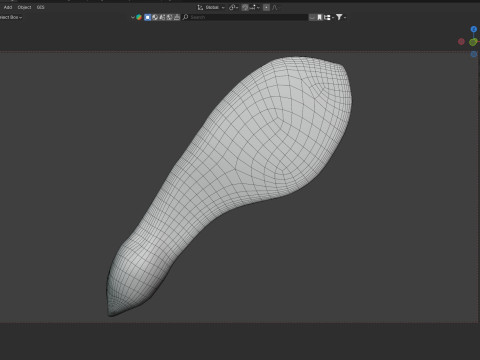Click the transform orientation axes icon
The width and height of the screenshot is (480, 360).
(200, 7)
